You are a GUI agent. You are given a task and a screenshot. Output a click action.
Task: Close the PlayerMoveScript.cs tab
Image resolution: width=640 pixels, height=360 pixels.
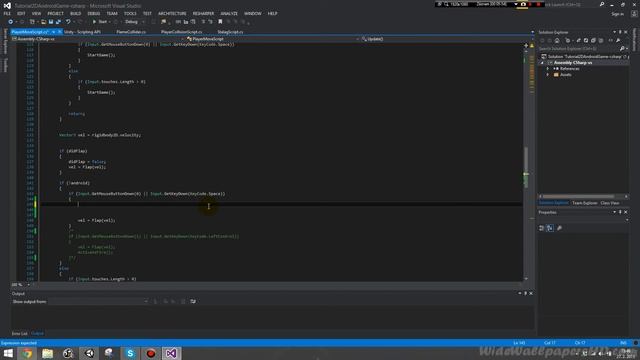tap(60, 32)
